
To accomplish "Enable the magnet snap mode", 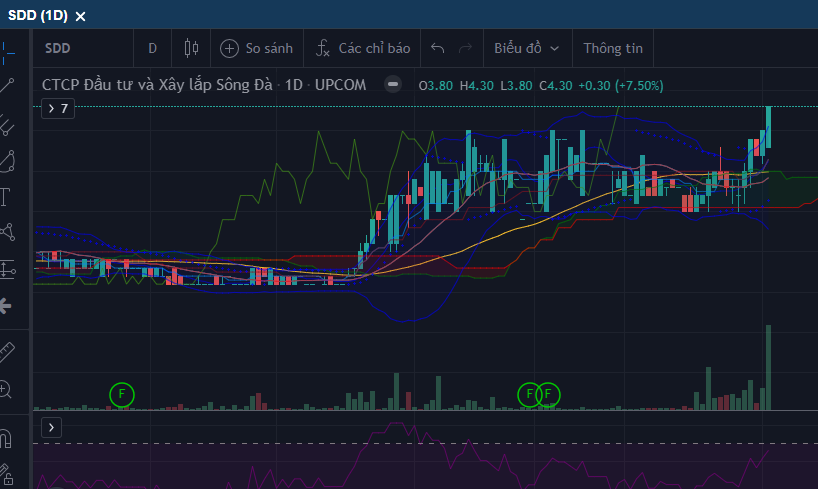I will (x=6, y=438).
